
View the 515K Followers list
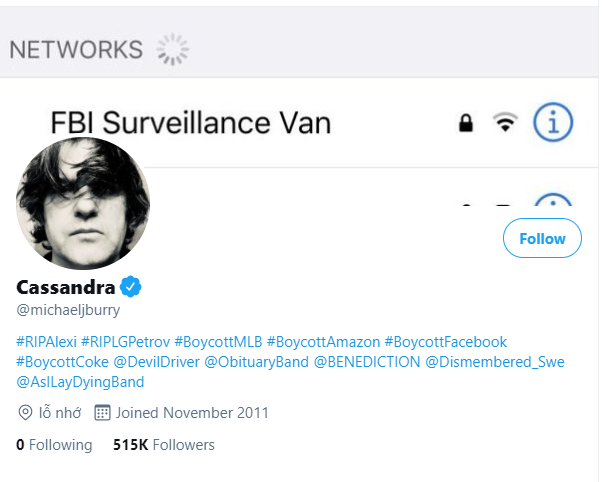(x=164, y=445)
